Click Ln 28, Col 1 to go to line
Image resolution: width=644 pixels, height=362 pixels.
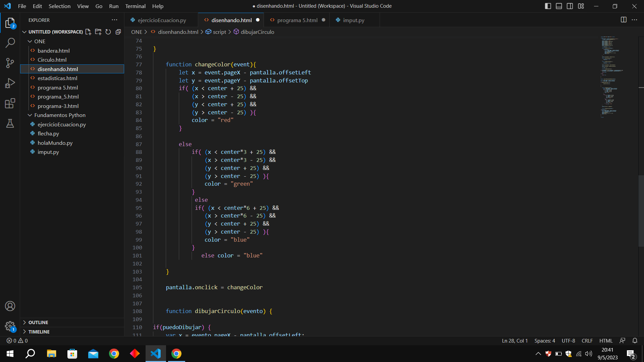coord(515,341)
